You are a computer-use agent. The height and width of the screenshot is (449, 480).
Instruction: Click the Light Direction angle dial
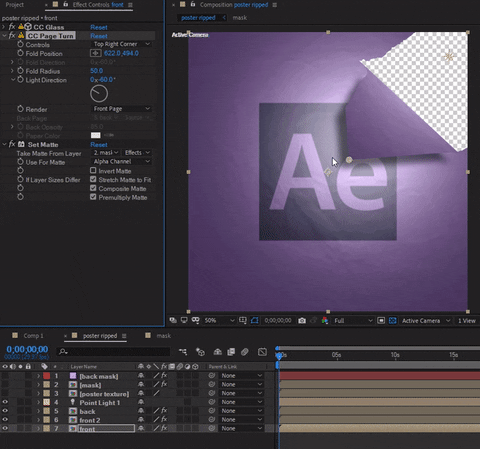pyautogui.click(x=99, y=93)
